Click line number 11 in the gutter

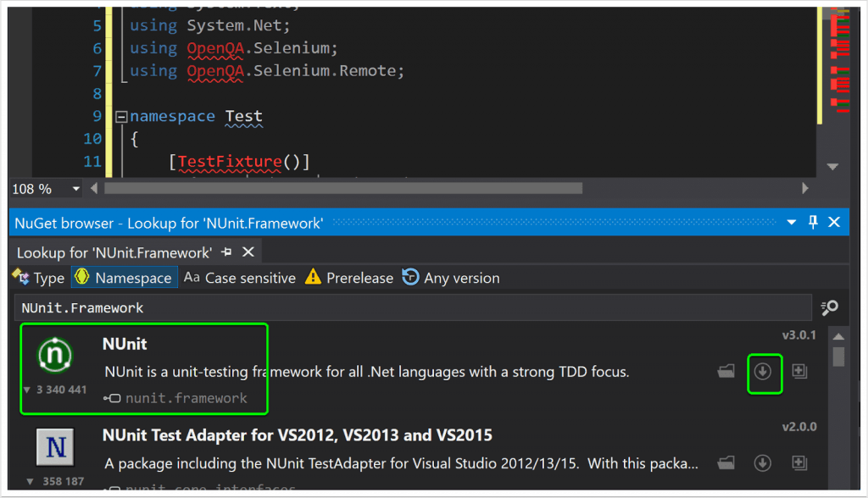92,162
